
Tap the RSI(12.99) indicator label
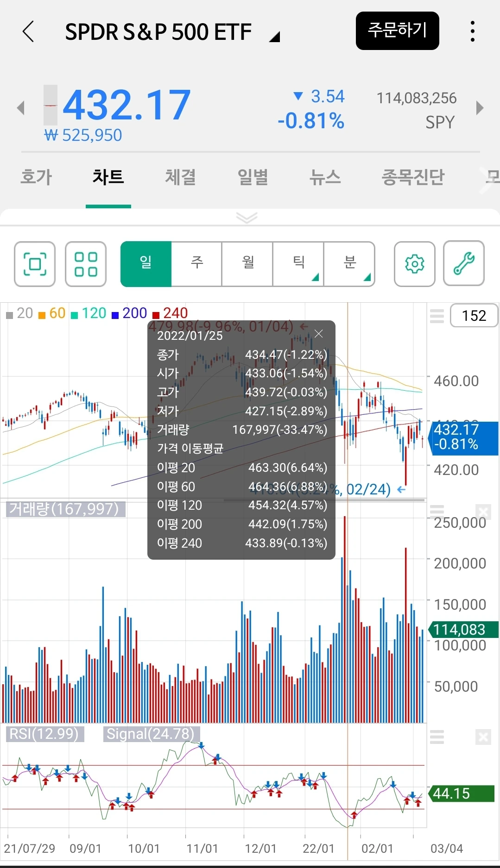[44, 734]
